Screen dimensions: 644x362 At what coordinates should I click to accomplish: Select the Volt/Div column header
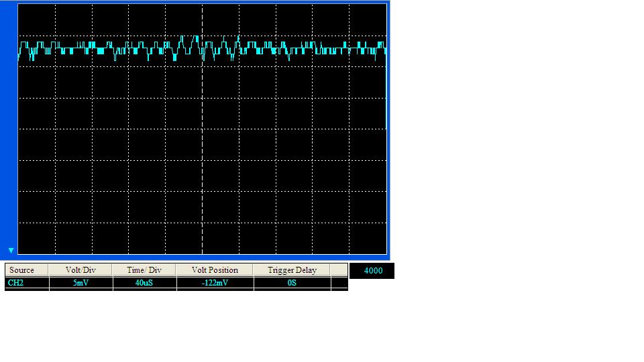[80, 270]
